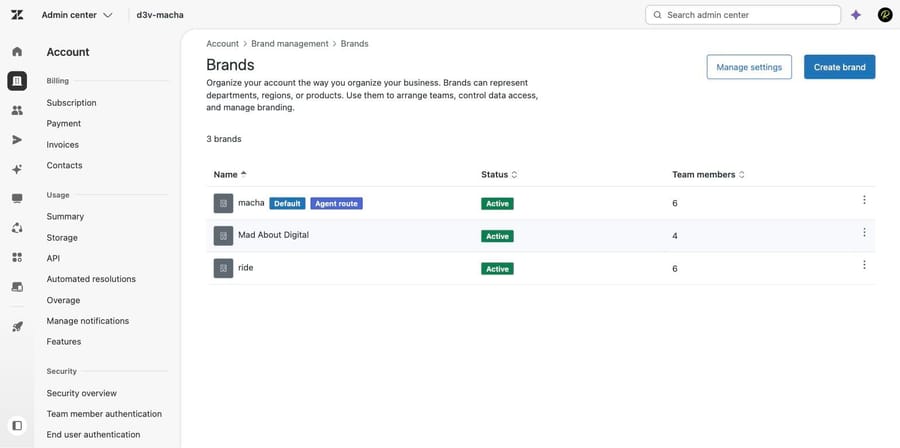
Task: Open Features menu item
Action: [64, 341]
